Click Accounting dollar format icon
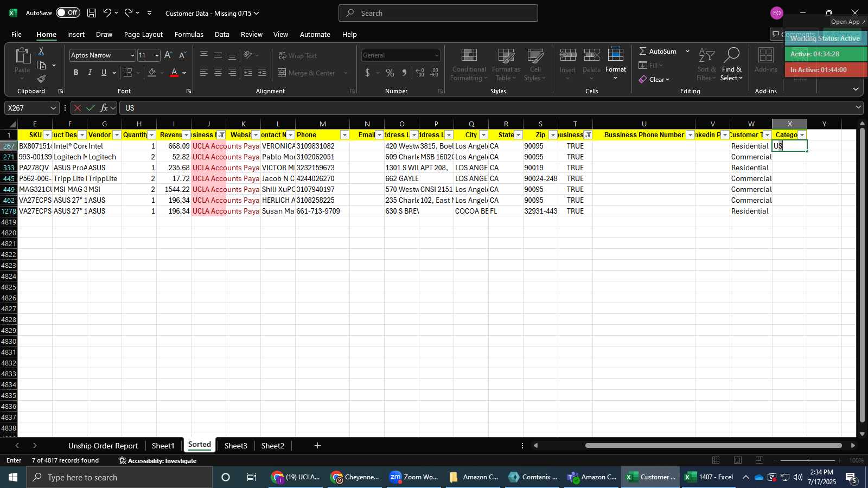 pos(367,73)
